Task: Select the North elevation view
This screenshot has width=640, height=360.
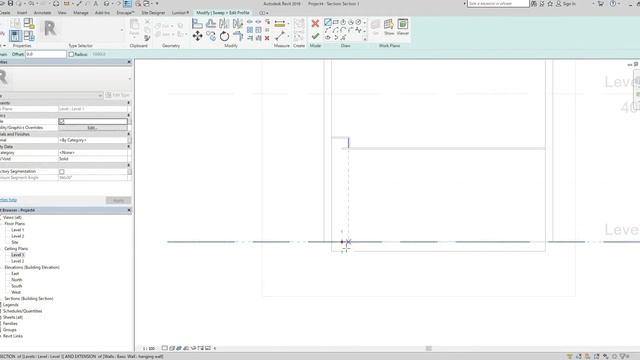Action: (x=17, y=280)
